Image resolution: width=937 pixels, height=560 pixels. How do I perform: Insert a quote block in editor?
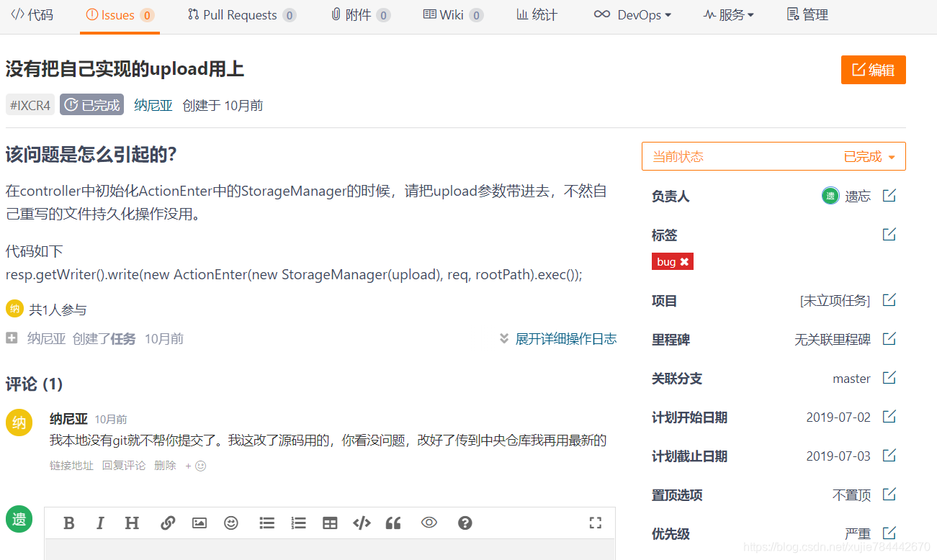coord(393,523)
